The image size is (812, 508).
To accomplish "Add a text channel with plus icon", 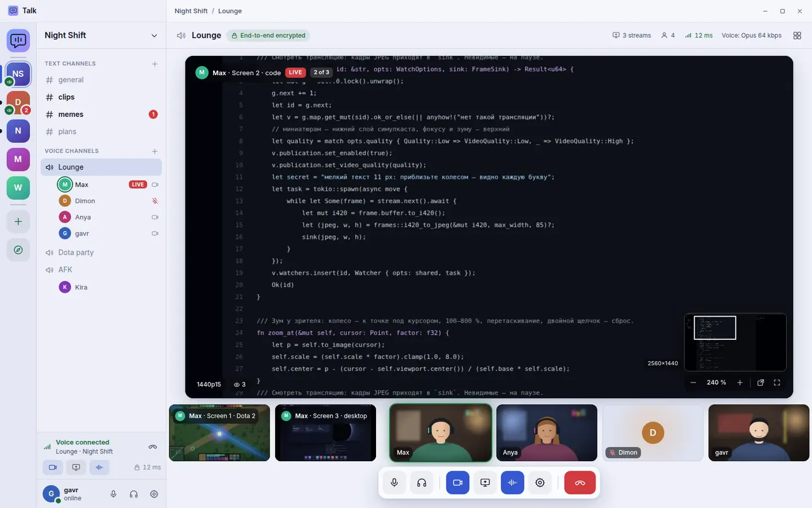I will pos(155,64).
